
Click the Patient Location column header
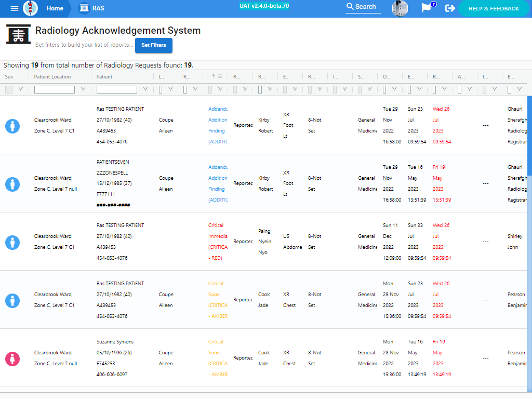pyautogui.click(x=52, y=77)
